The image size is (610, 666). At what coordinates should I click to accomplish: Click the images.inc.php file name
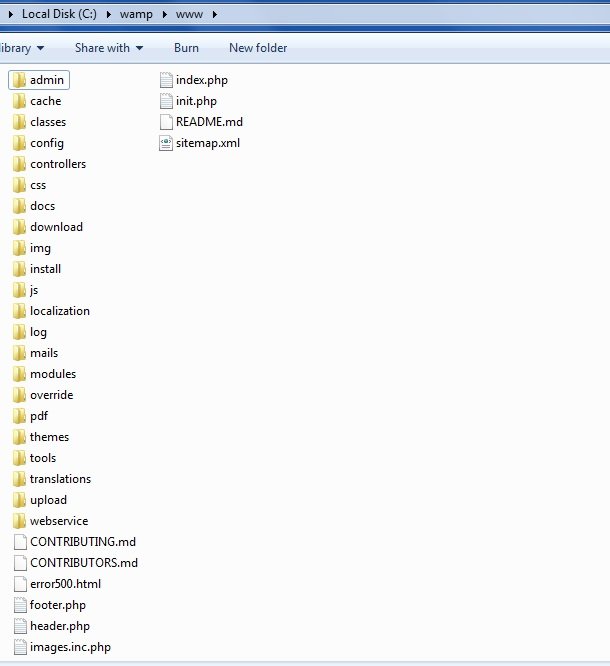(x=71, y=647)
